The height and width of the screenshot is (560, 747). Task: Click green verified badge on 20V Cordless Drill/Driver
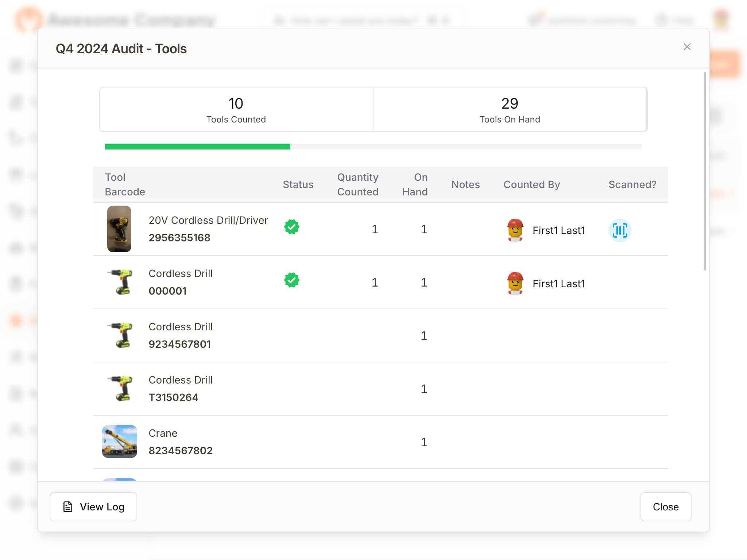pos(291,227)
